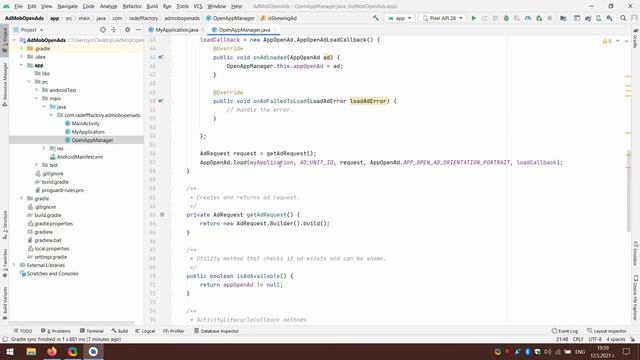Viewport: 640px width, 360px height.
Task: Open the Windows Start menu
Action: [9, 351]
